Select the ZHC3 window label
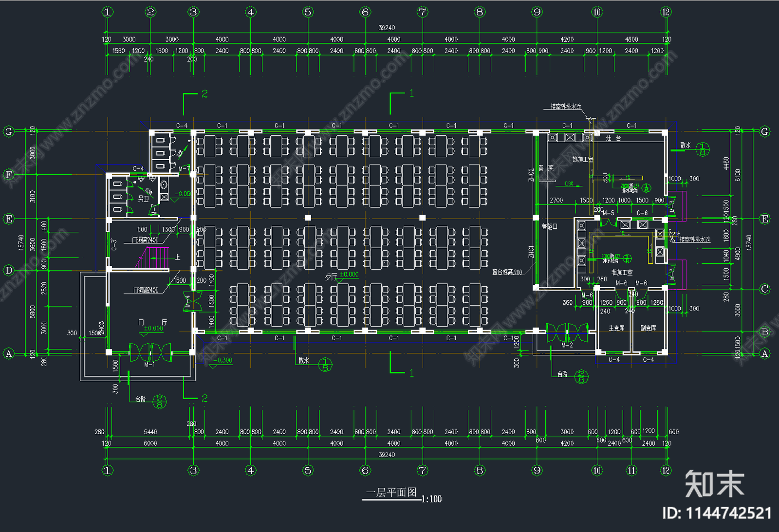The height and width of the screenshot is (532, 779). pyautogui.click(x=102, y=328)
